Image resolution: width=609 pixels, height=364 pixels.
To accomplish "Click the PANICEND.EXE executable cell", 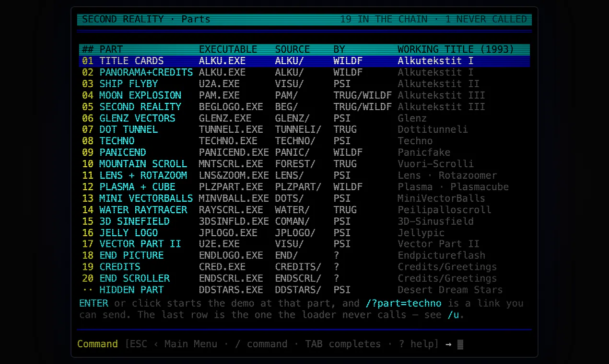I will point(234,152).
